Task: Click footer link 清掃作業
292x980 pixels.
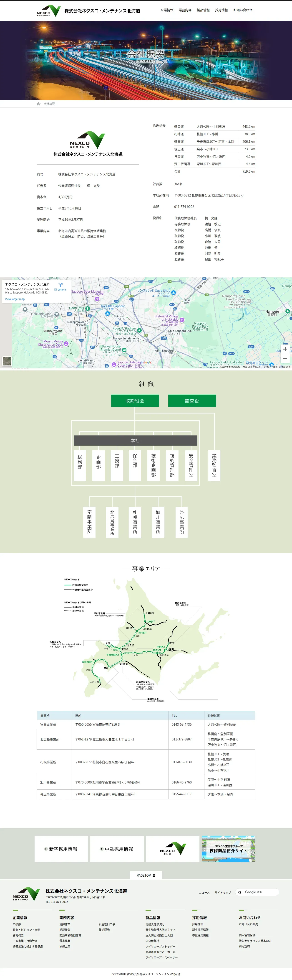Action: tap(65, 924)
